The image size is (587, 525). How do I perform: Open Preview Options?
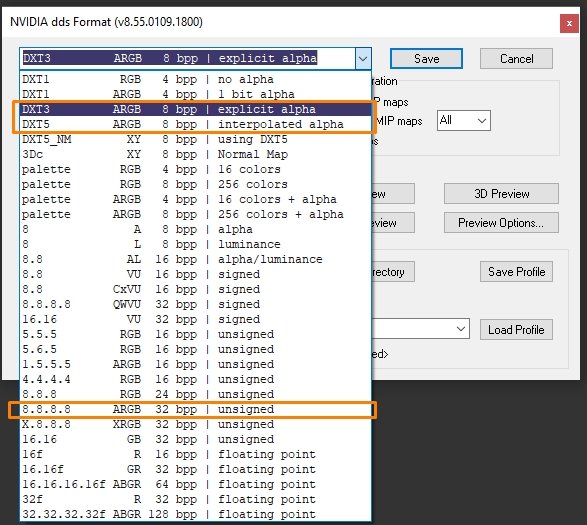pos(501,223)
